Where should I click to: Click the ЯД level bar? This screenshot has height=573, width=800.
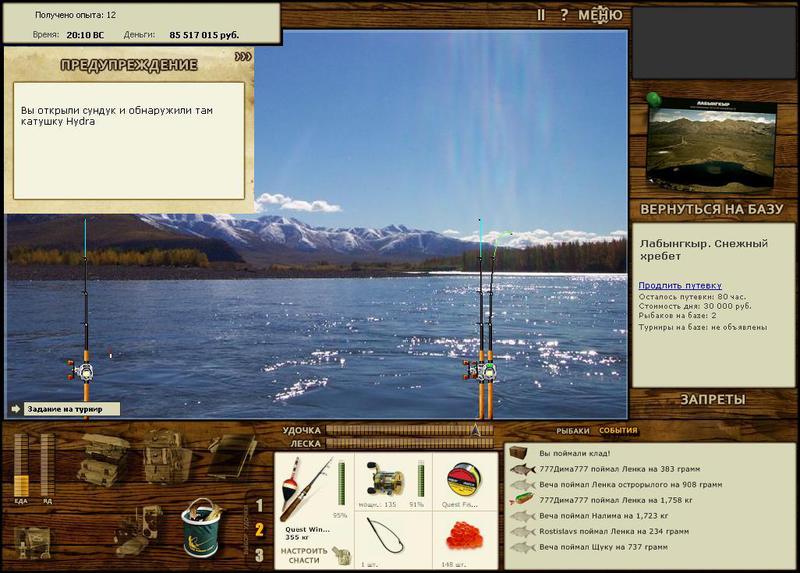(x=47, y=465)
